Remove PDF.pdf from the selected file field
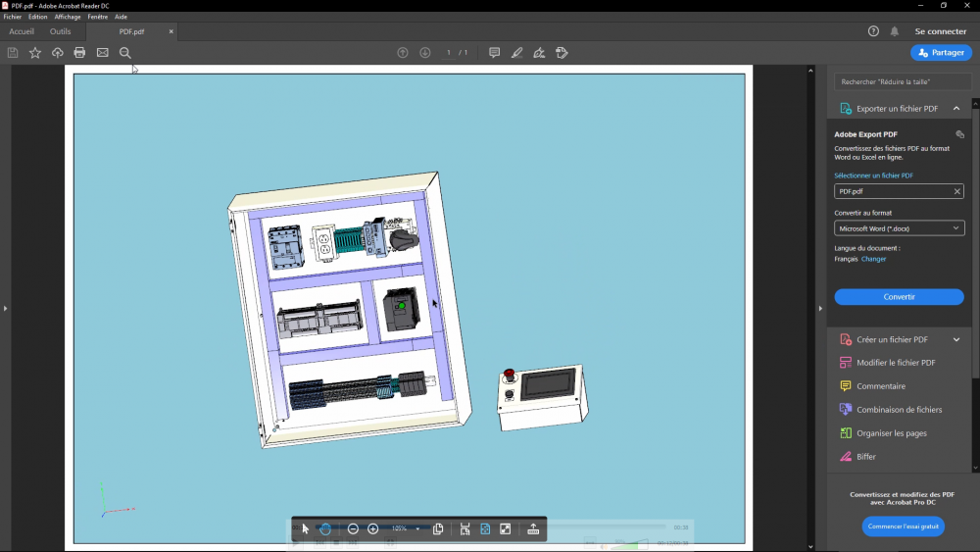 pos(956,191)
